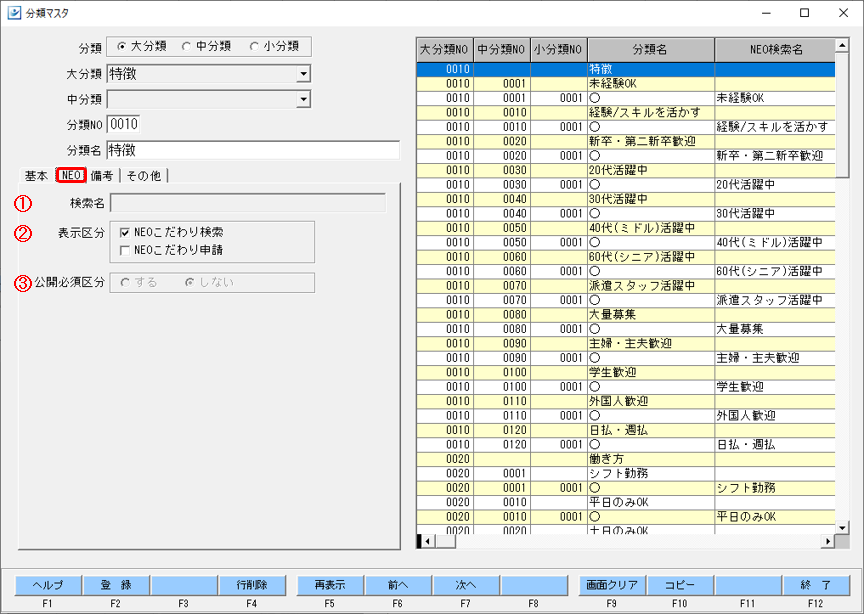Click the 再表示 F5 button
Screen dimensions: 864x614
330,585
